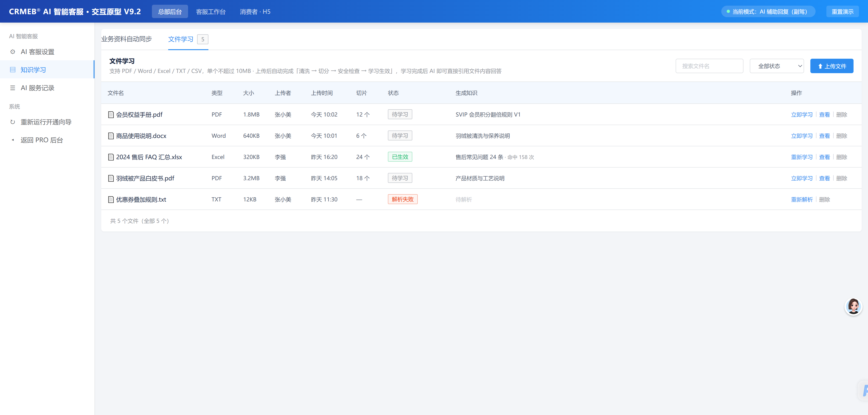This screenshot has width=868, height=415.
Task: Click 删除 for 羽绒被产品白皮书.pdf
Action: [841, 178]
